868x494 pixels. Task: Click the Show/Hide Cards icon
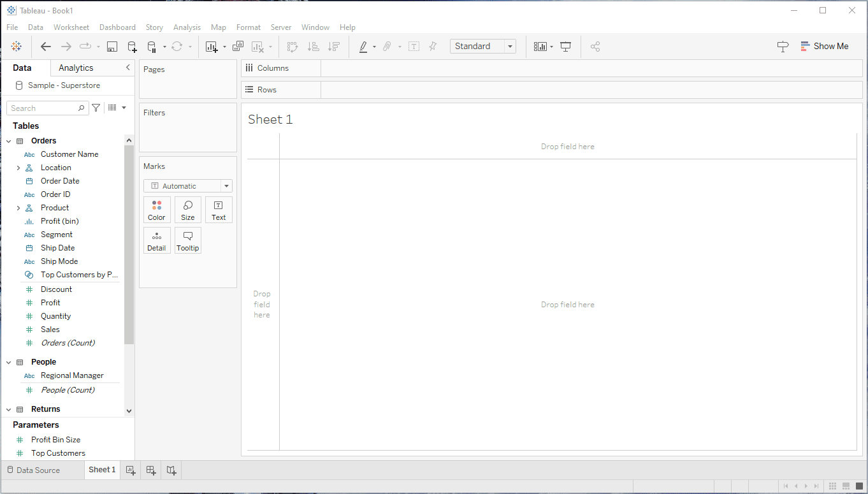pyautogui.click(x=540, y=47)
